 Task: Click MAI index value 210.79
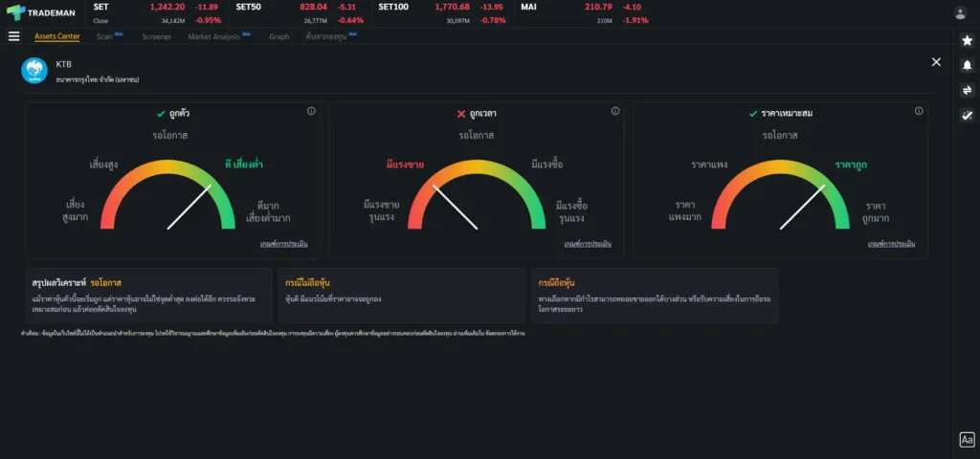tap(598, 7)
